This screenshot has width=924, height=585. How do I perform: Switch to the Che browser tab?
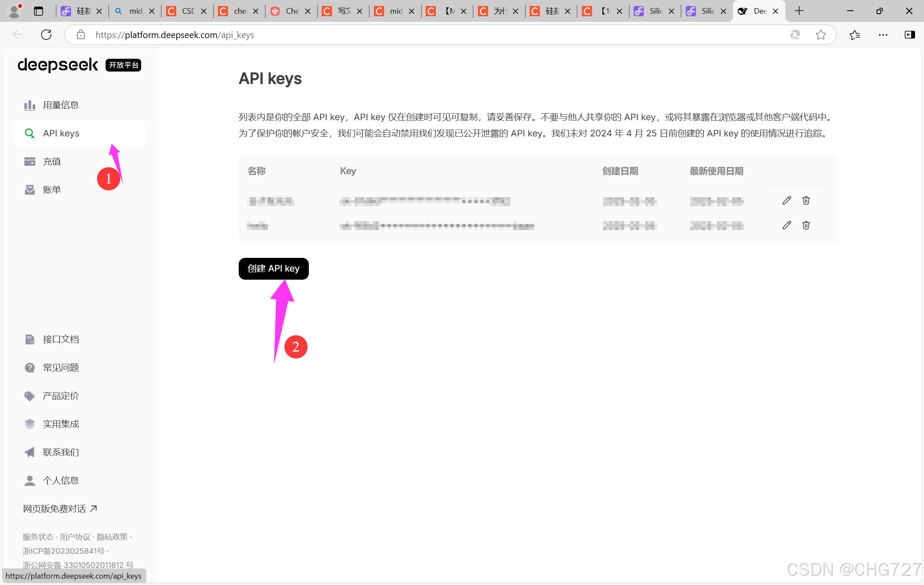(x=292, y=11)
